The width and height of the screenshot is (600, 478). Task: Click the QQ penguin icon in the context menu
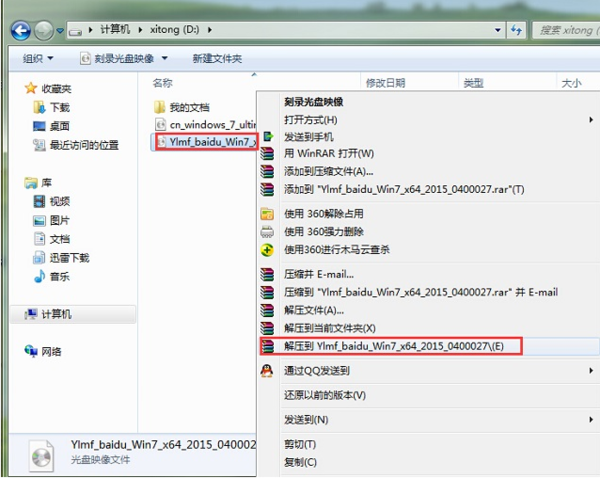tap(267, 370)
